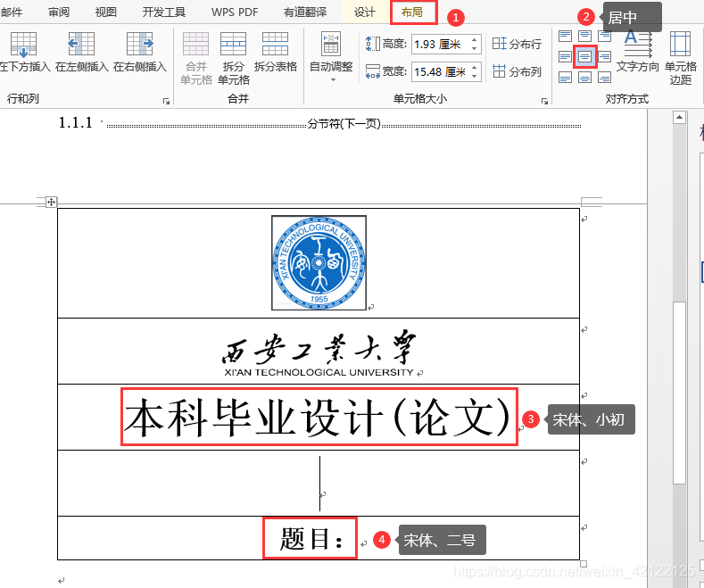Increase row height with the up spinner

tap(475, 40)
